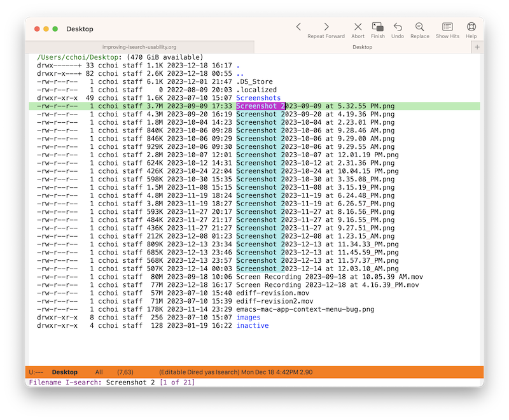This screenshot has height=420, width=509.
Task: Open Replace from the toolbar
Action: click(419, 27)
